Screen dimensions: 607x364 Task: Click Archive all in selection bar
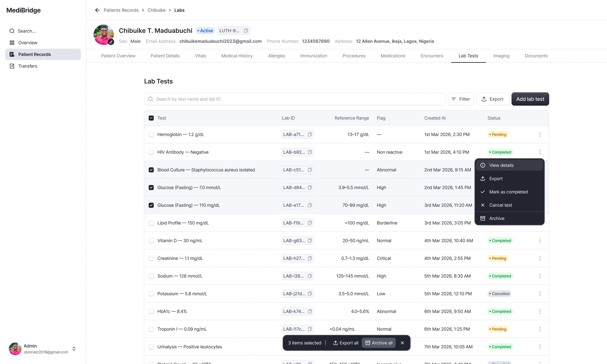coord(379,343)
